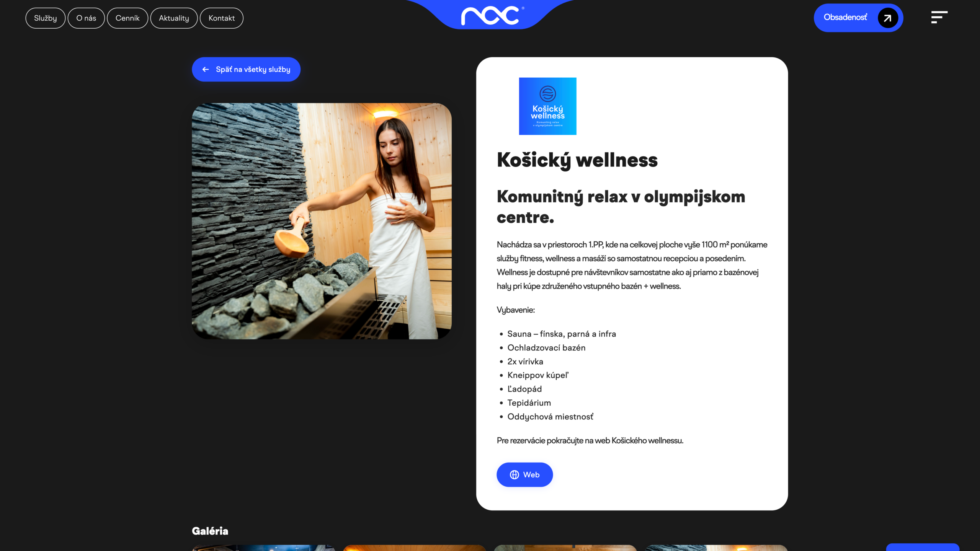Open the sauna woman photo
The width and height of the screenshot is (980, 551).
322,221
